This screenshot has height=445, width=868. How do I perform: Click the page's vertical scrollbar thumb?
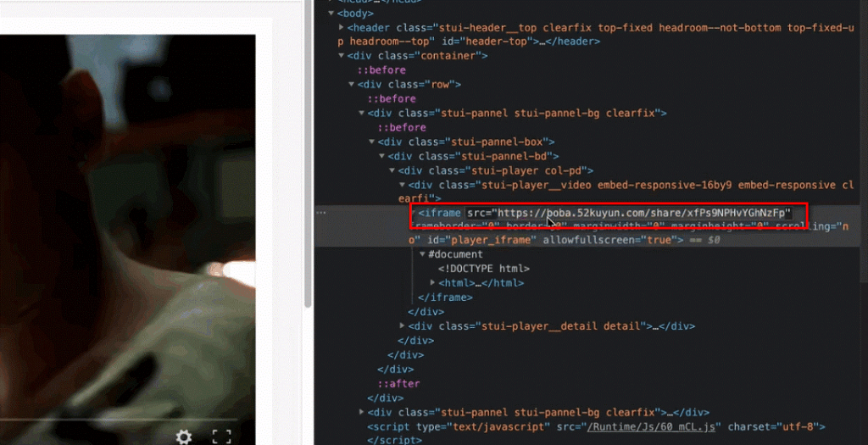point(308,155)
